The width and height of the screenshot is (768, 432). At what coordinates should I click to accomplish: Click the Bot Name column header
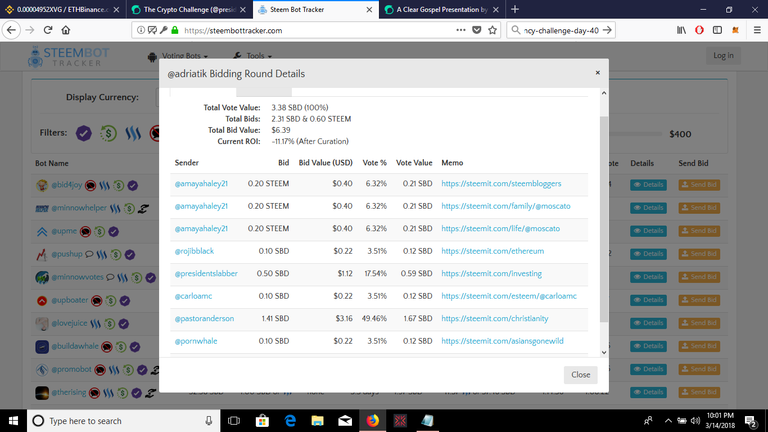point(51,163)
